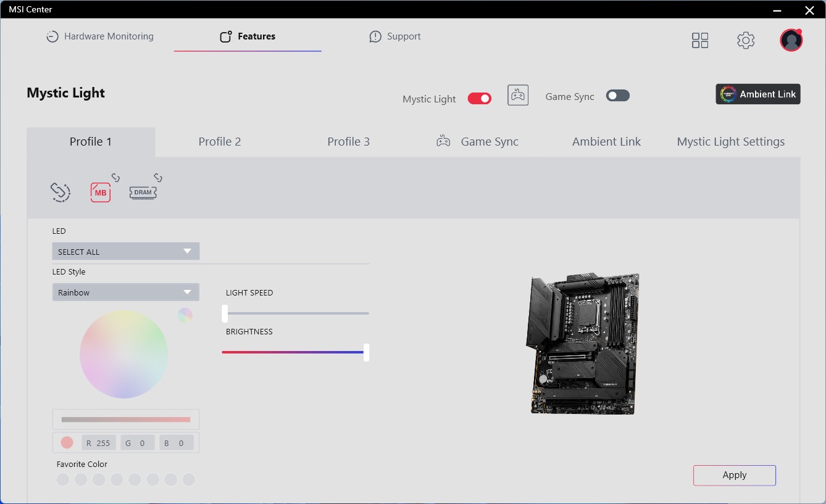Open the apps grid icon
The image size is (826, 504).
tap(700, 41)
